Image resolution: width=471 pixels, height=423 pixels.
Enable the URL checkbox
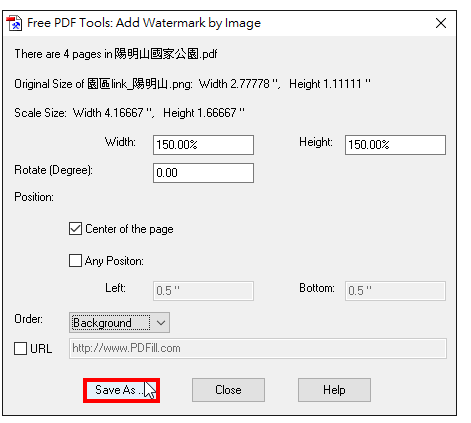coord(20,349)
